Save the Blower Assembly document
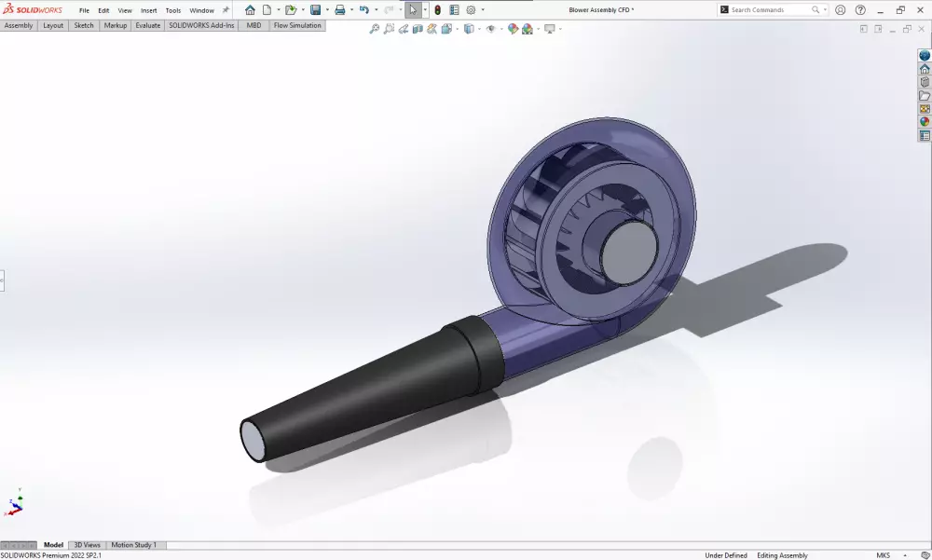 pos(316,9)
